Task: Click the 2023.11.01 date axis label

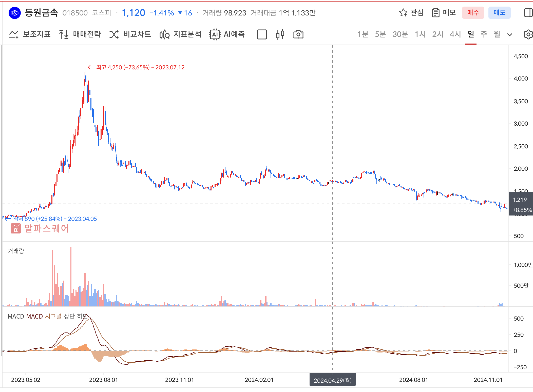Action: 180,380
